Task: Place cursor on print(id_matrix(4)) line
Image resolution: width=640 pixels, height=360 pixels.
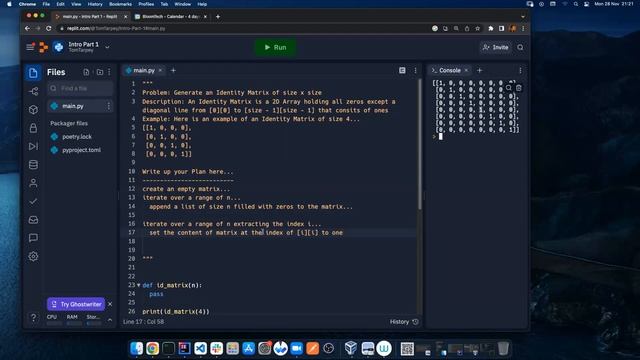Action: 176,311
